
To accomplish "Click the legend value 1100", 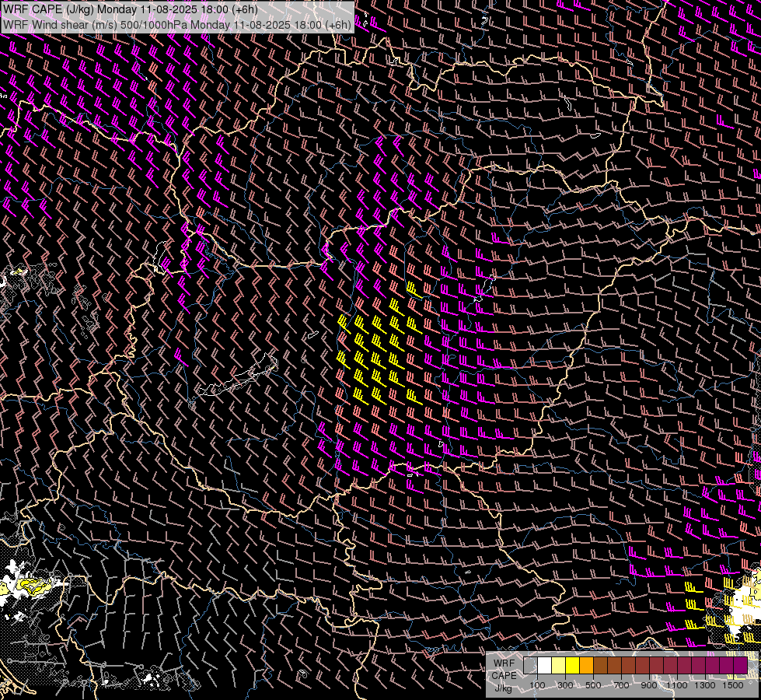I will pyautogui.click(x=677, y=685).
